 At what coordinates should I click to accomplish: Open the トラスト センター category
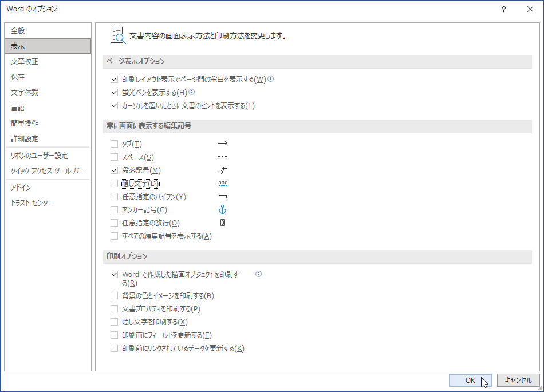[x=48, y=203]
